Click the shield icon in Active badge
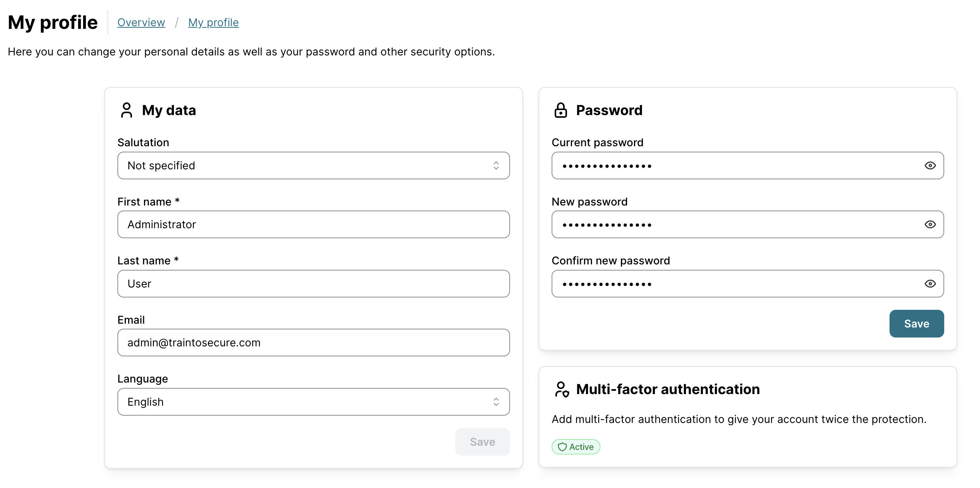The height and width of the screenshot is (488, 980). [x=562, y=447]
